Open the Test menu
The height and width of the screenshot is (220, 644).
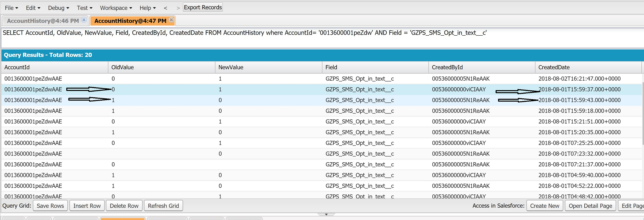[84, 8]
